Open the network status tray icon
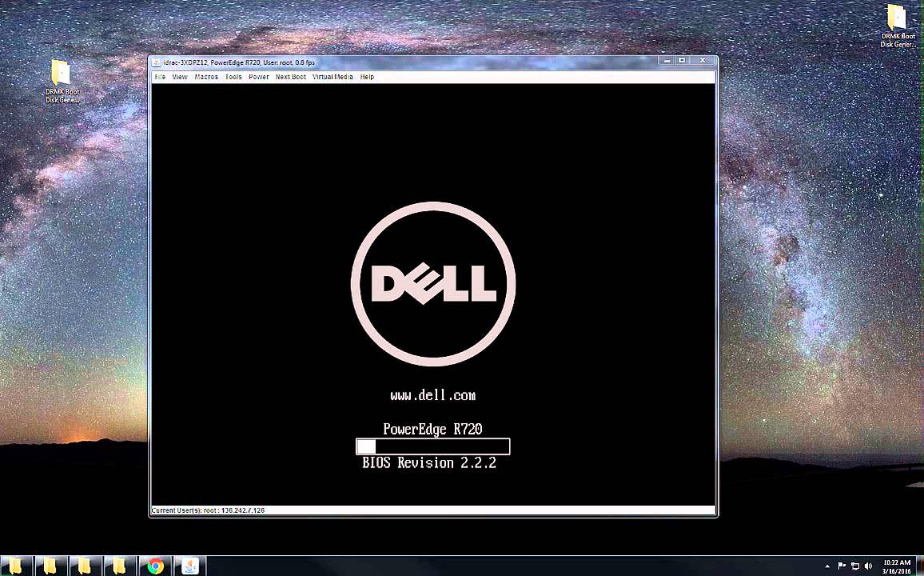The image size is (924, 576). click(855, 566)
